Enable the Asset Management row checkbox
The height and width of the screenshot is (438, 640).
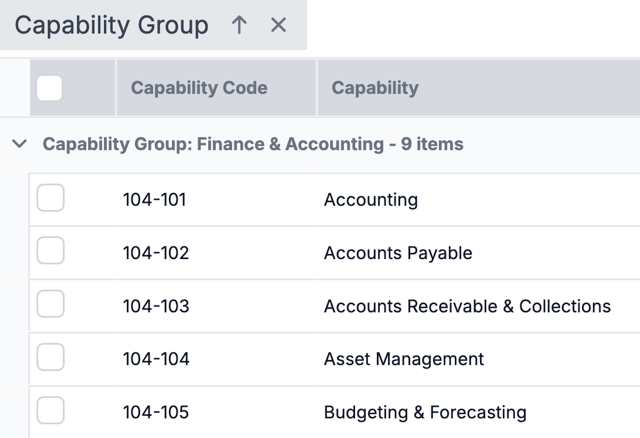(50, 358)
